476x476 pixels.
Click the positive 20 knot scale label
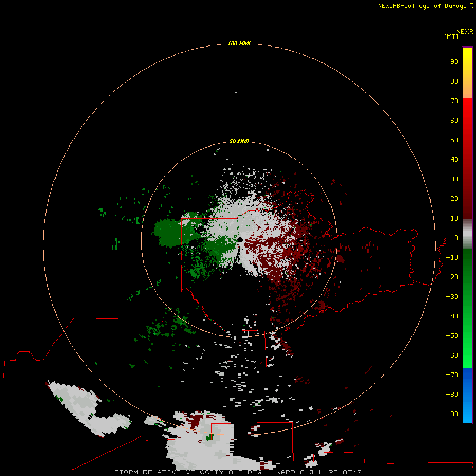tap(454, 198)
